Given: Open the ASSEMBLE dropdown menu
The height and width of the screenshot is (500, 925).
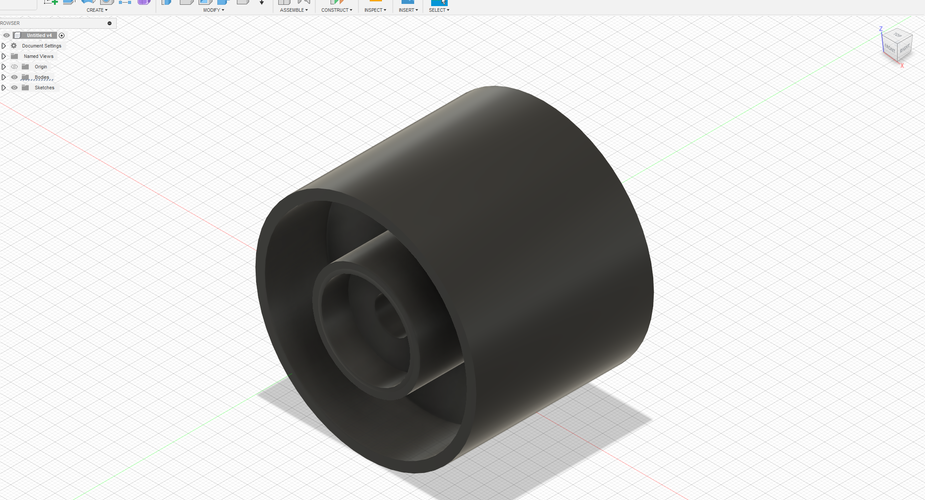Looking at the screenshot, I should 294,10.
